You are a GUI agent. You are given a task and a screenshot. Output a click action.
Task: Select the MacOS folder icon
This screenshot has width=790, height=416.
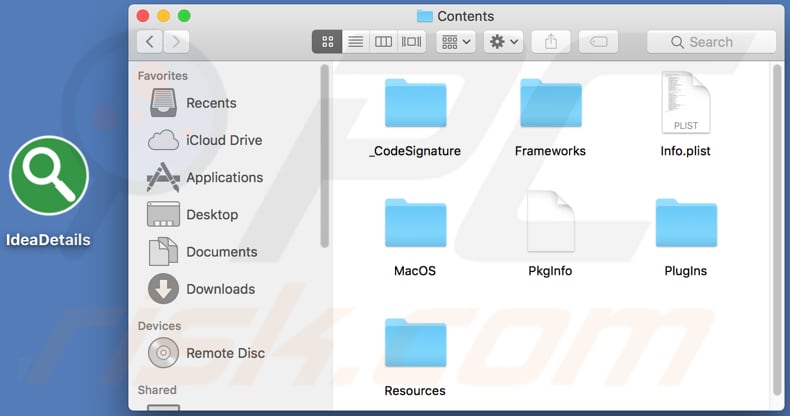click(416, 223)
